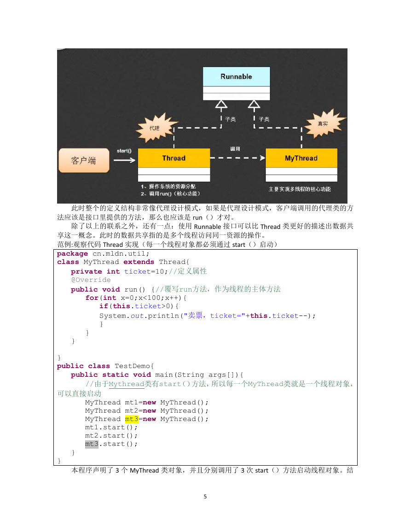This screenshot has height=532, width=411.
Task: Click the code line "MyThread mt1=new MyThread();"
Action: click(x=147, y=403)
